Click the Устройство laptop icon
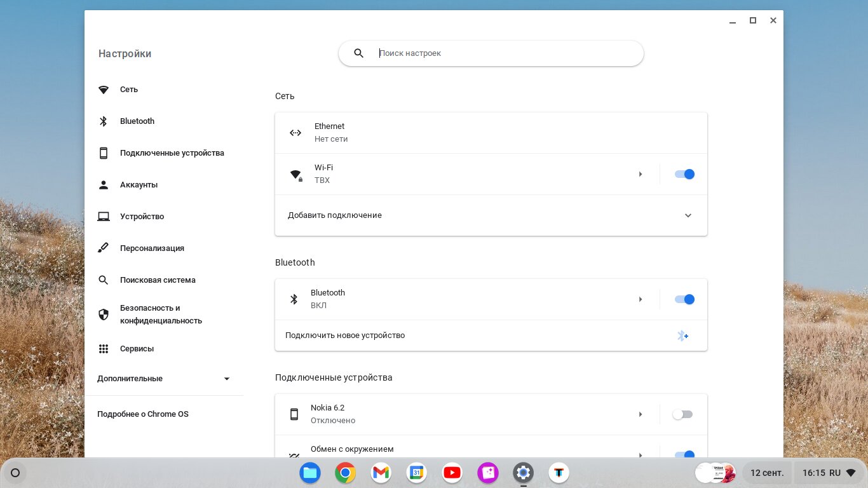 click(104, 217)
